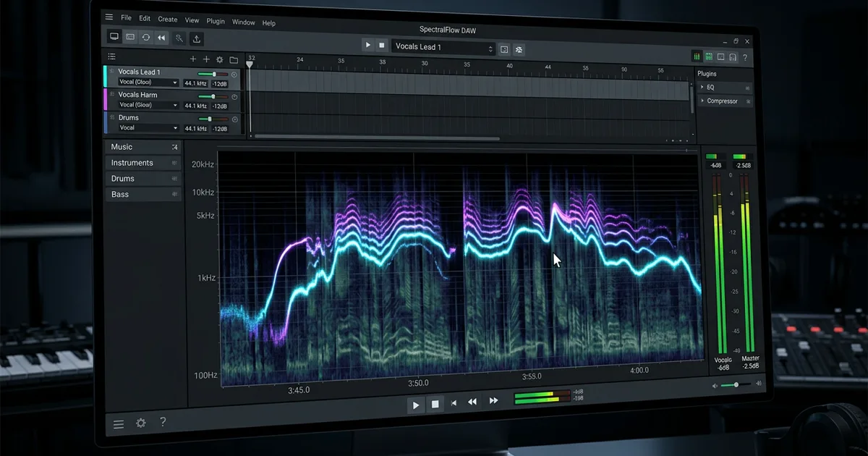
Task: Click the loop/refresh icon in top toolbar
Action: [145, 37]
